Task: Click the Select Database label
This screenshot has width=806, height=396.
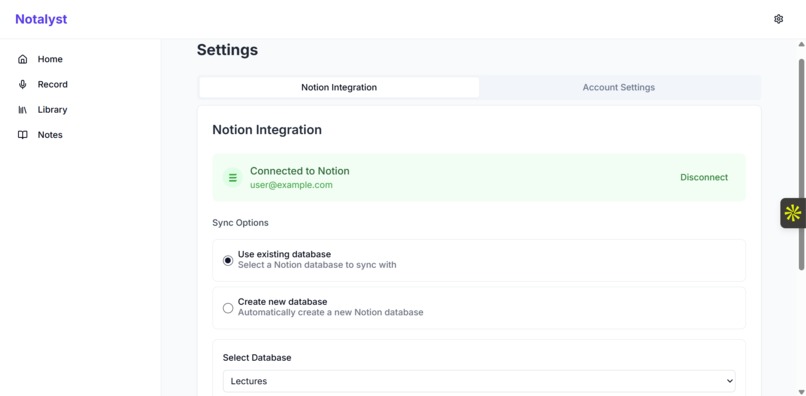Action: (x=257, y=357)
